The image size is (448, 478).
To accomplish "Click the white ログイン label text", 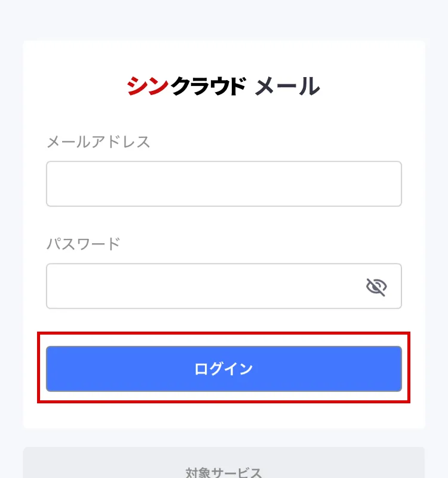I will (x=223, y=369).
